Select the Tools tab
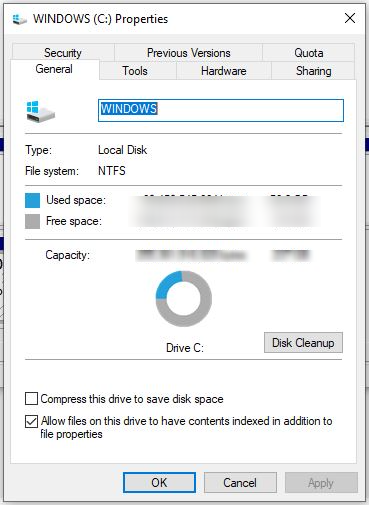This screenshot has width=369, height=505. (x=135, y=71)
